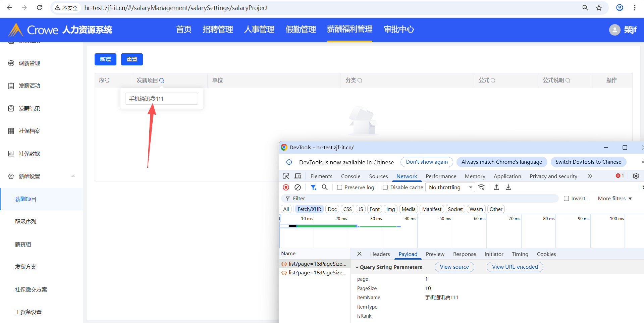Toggle the device toolbar icon
Viewport: 644px width, 323px height.
click(x=298, y=176)
